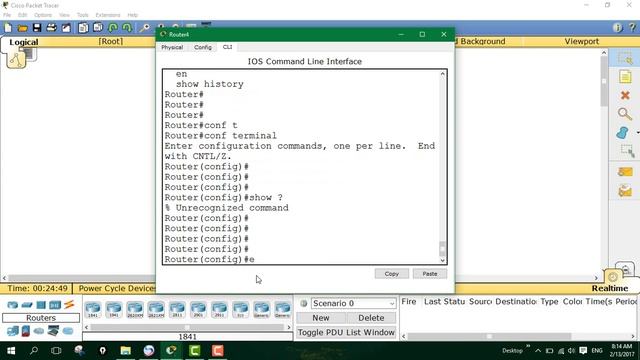Open the info icon at the toolbar's right
The height and width of the screenshot is (360, 640).
pyautogui.click(x=617, y=27)
